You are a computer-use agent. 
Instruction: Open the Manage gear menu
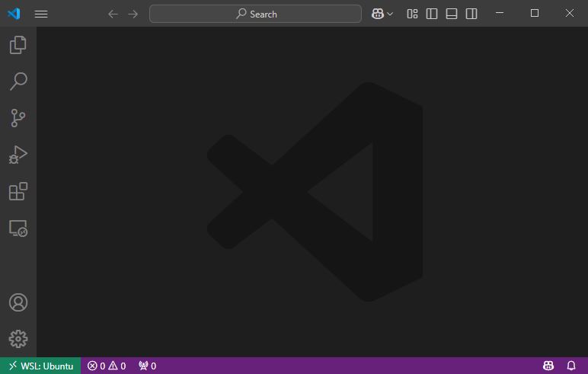pyautogui.click(x=18, y=339)
